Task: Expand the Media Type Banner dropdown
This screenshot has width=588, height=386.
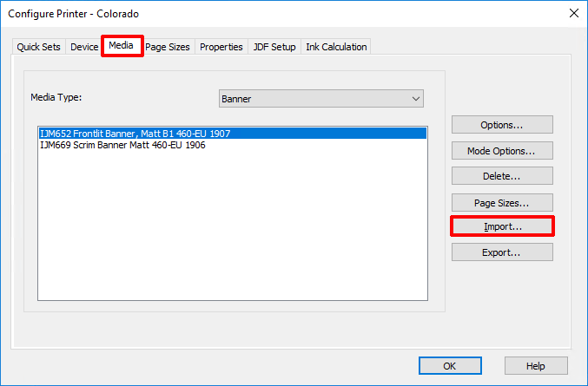Action: [321, 99]
